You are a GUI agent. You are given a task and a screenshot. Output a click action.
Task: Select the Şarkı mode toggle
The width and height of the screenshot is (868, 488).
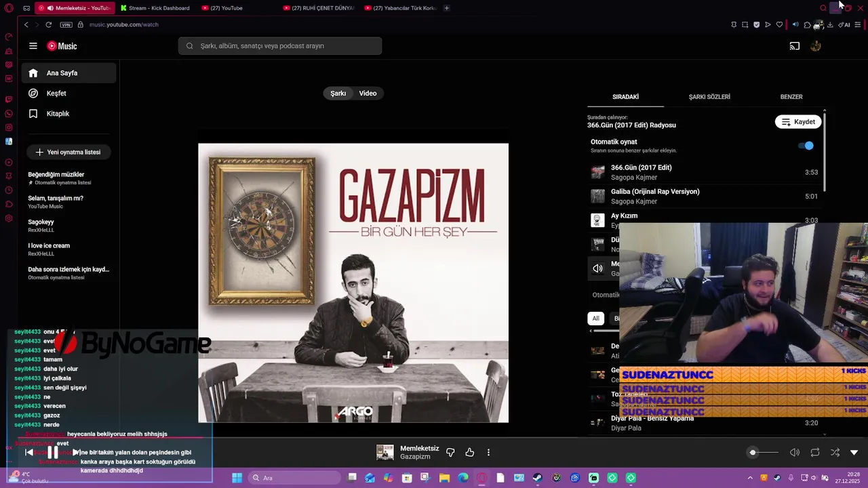(x=338, y=94)
